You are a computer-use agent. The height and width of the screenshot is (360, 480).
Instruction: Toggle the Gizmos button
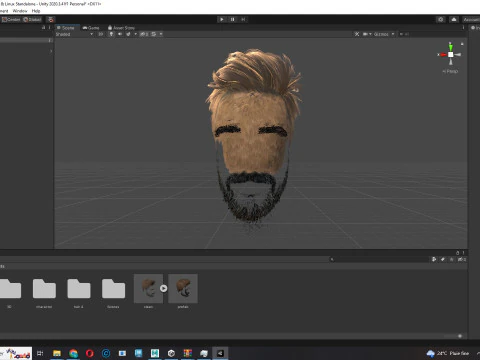(x=381, y=34)
